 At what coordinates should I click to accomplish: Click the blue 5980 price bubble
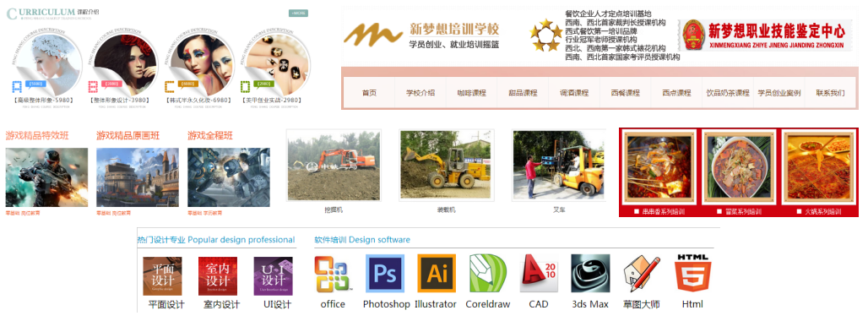(x=35, y=84)
